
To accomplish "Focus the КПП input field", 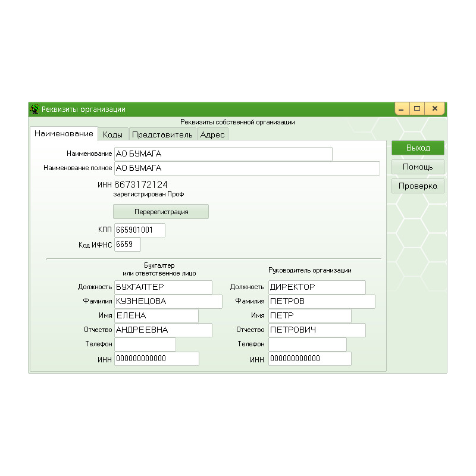I will [139, 230].
